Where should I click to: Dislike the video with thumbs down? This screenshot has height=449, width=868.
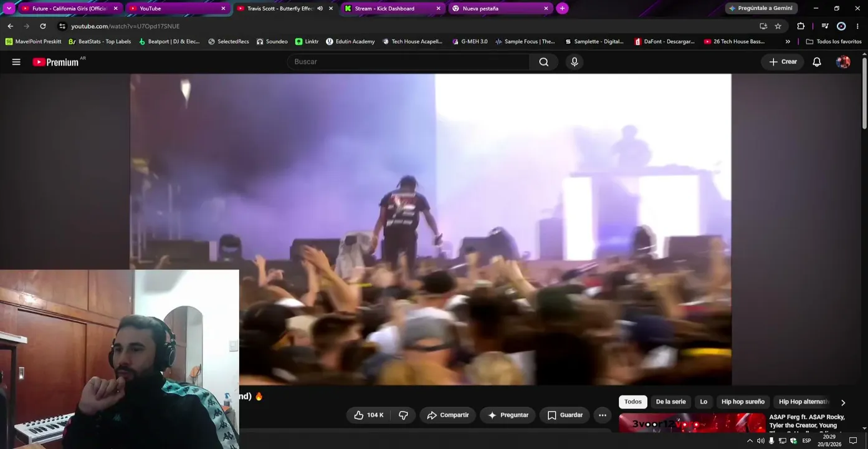click(403, 415)
